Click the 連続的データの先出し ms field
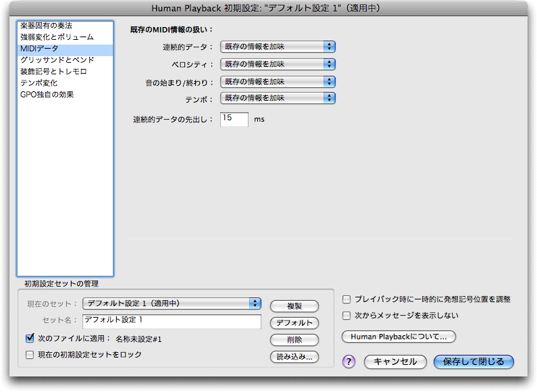537x392 pixels. click(x=234, y=119)
